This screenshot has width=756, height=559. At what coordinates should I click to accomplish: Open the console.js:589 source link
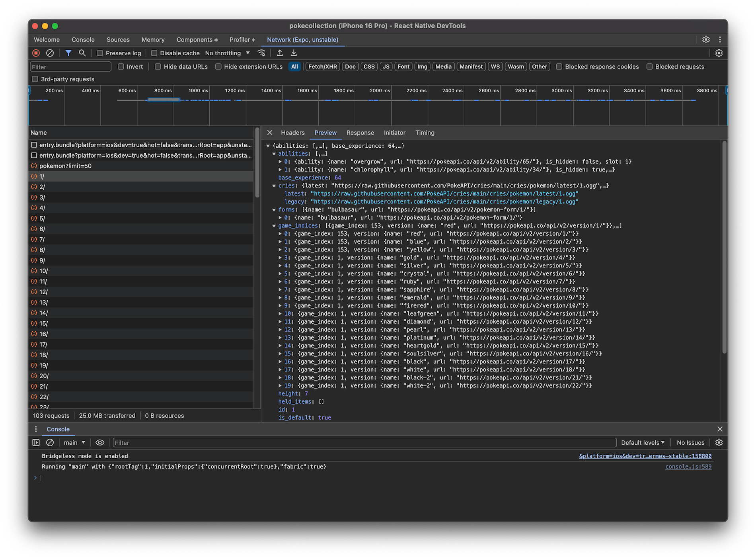(x=688, y=467)
